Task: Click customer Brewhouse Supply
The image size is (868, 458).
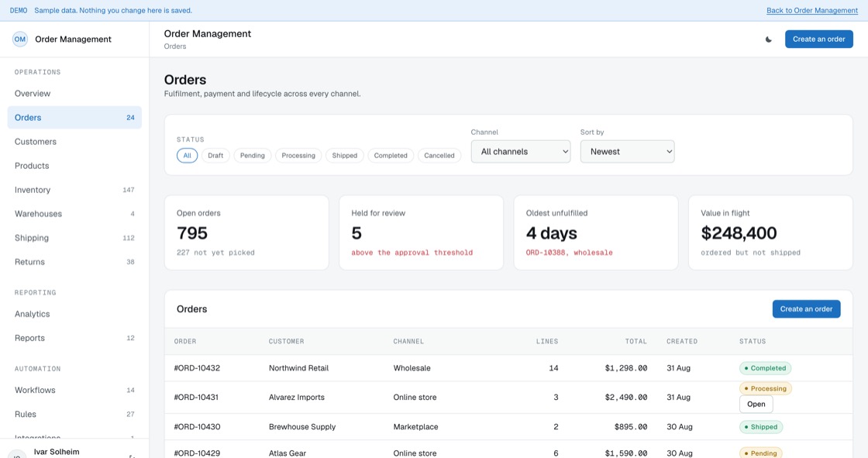Action: (302, 427)
